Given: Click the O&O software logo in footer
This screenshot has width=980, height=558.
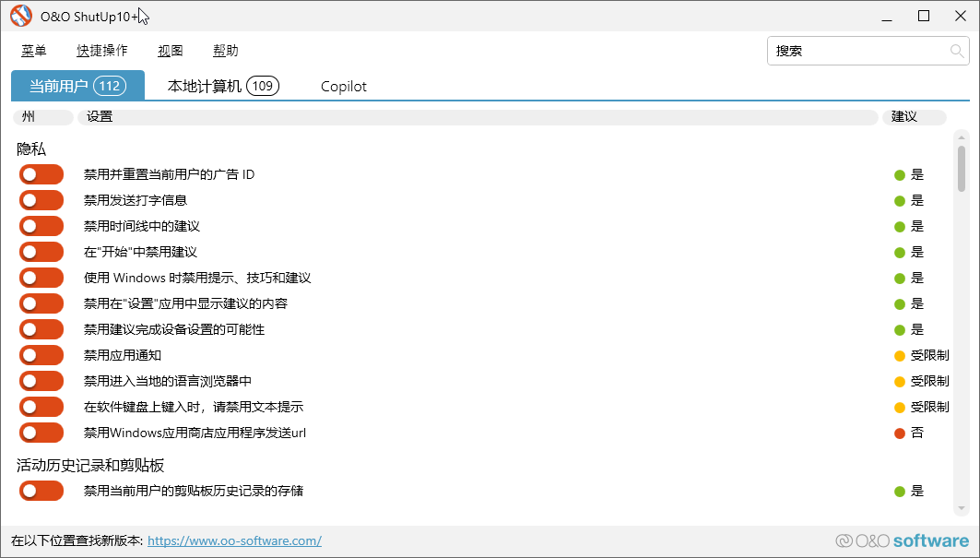Looking at the screenshot, I should pyautogui.click(x=902, y=541).
